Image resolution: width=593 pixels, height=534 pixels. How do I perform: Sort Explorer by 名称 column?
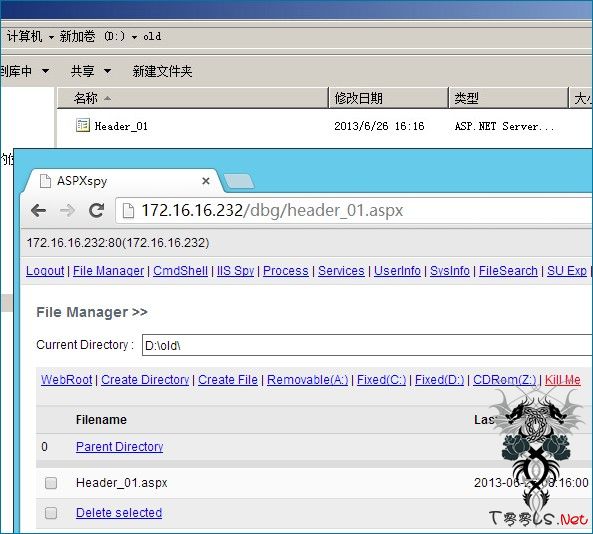tap(193, 98)
